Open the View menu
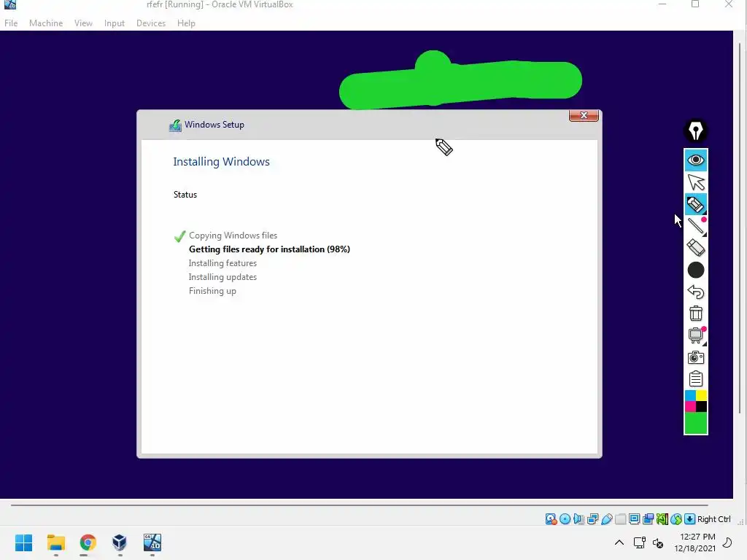 coord(83,23)
